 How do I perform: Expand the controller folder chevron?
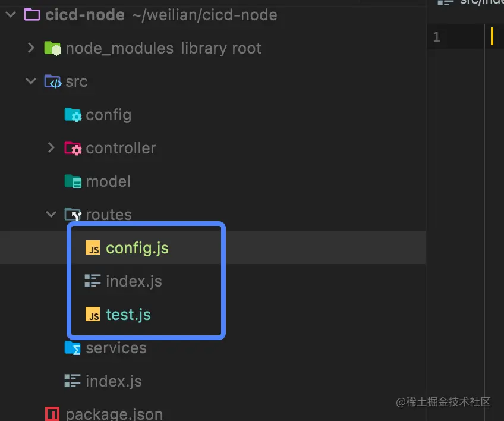point(51,148)
